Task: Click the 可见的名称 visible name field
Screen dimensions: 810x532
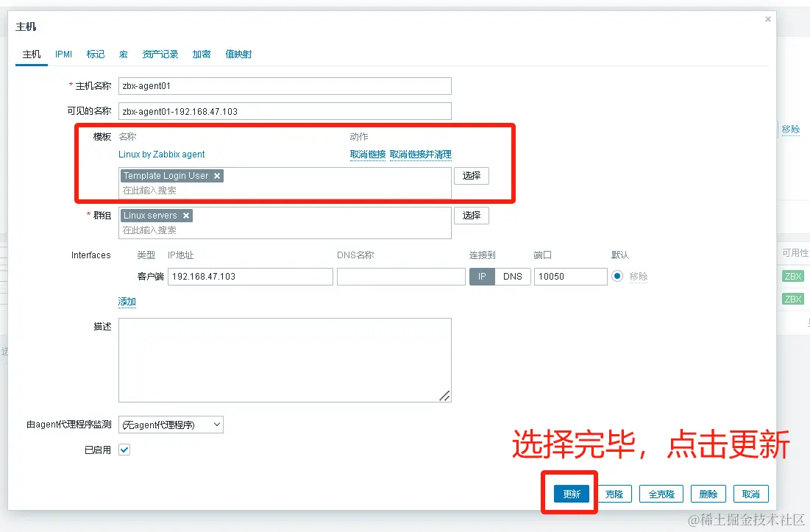Action: tap(285, 111)
